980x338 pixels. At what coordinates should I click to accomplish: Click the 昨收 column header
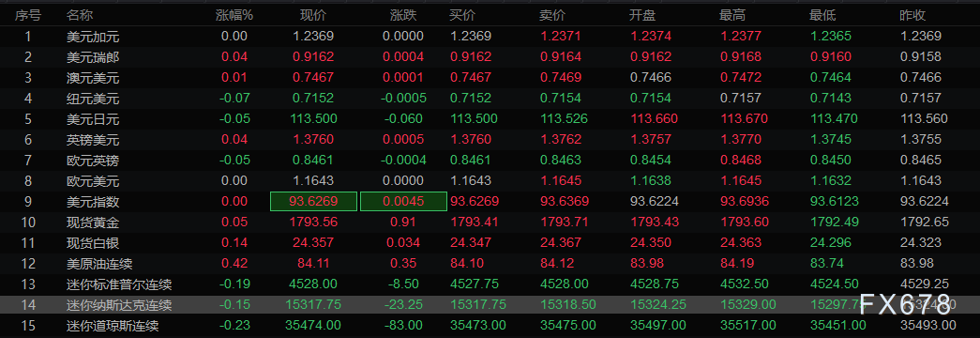click(912, 15)
